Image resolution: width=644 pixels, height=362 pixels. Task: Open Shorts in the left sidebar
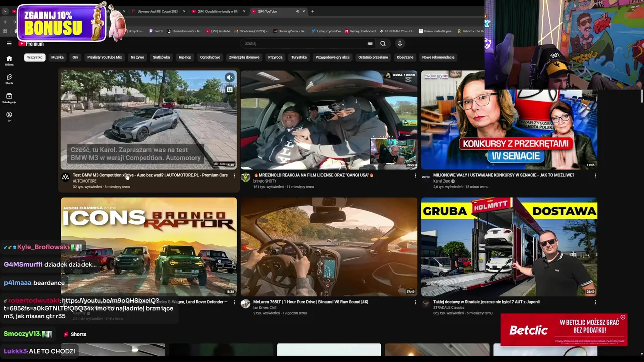click(9, 79)
